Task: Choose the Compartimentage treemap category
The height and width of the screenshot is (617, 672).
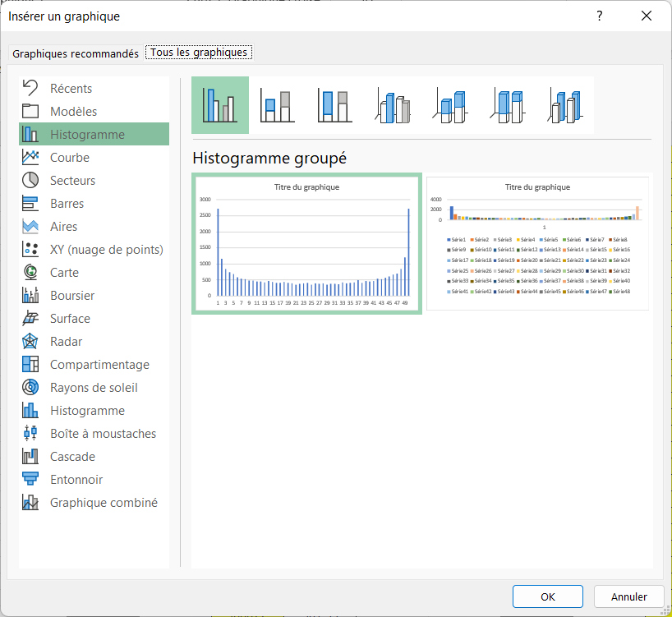Action: (94, 365)
